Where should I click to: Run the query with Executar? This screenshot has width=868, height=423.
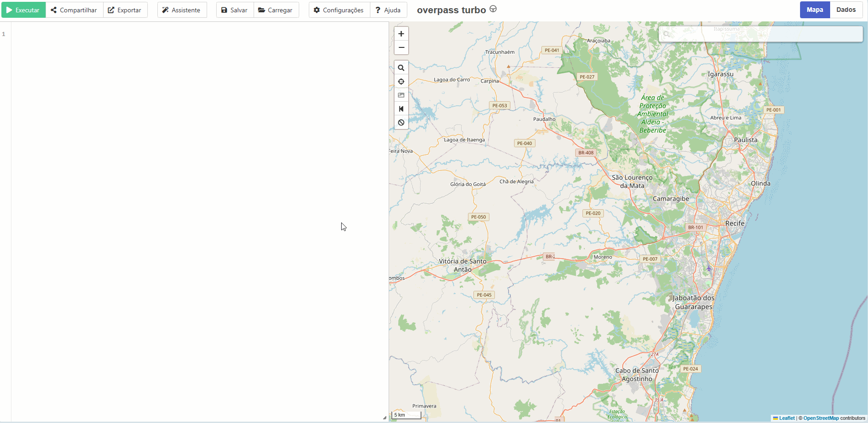pos(23,10)
